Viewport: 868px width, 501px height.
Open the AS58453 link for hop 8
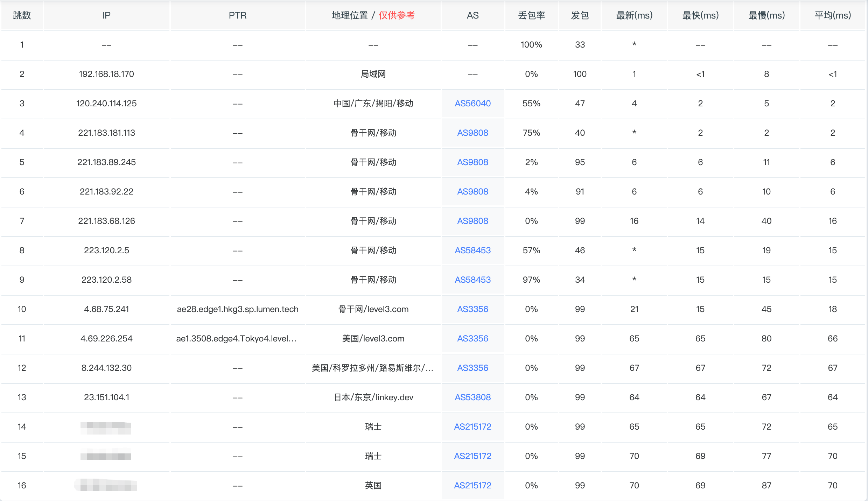pos(472,250)
